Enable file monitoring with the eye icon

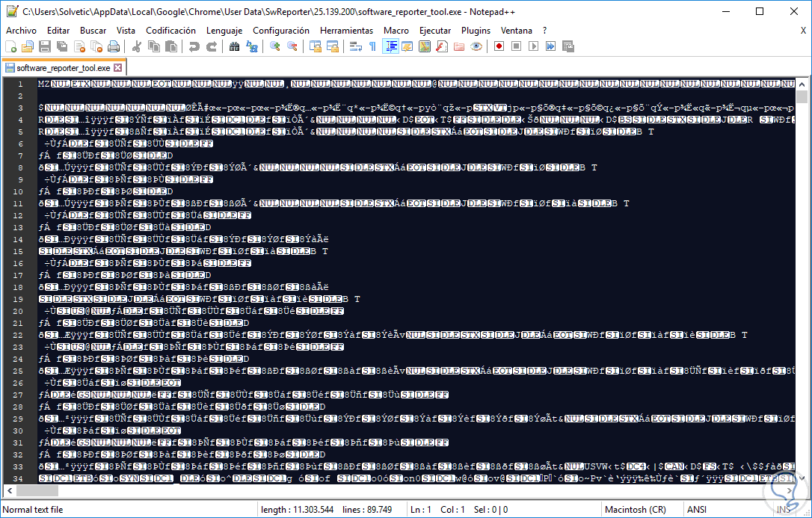point(476,46)
